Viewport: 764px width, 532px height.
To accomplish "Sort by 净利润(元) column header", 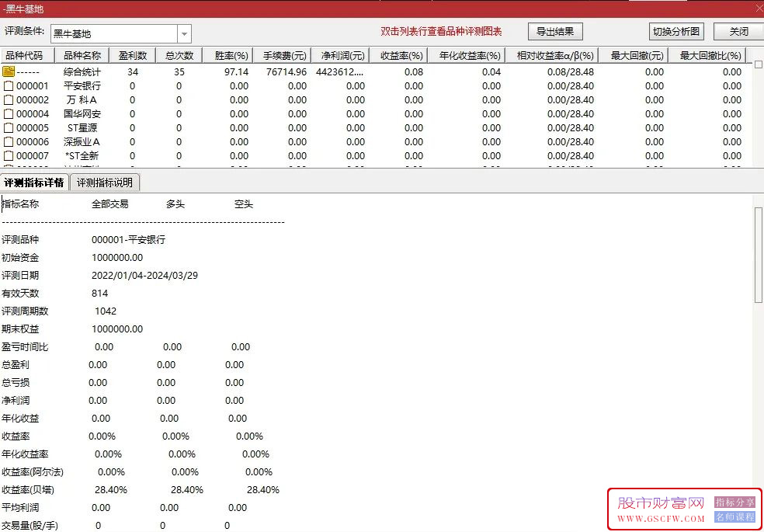I will [x=340, y=56].
